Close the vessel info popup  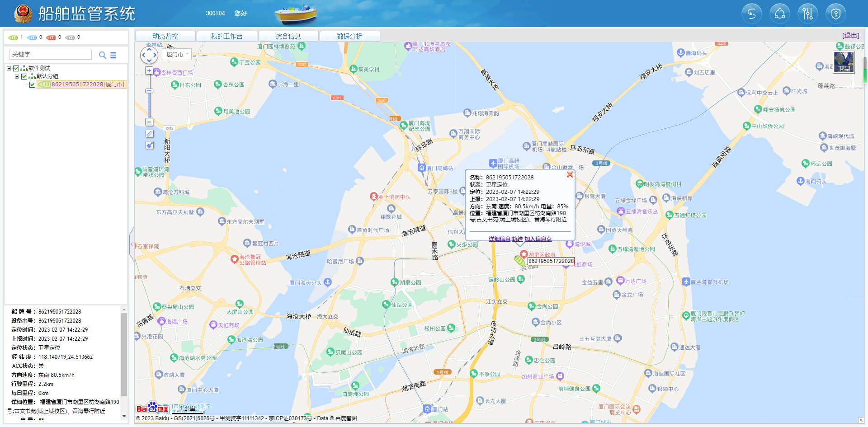570,174
